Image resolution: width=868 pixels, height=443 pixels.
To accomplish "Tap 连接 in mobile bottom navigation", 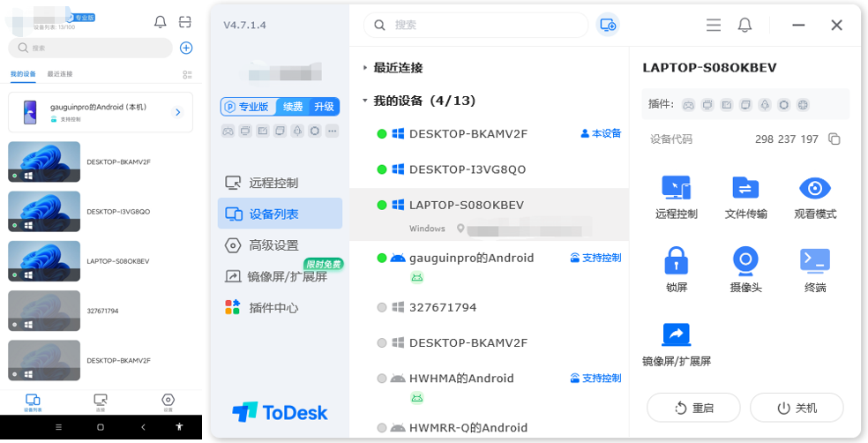I will point(101,402).
